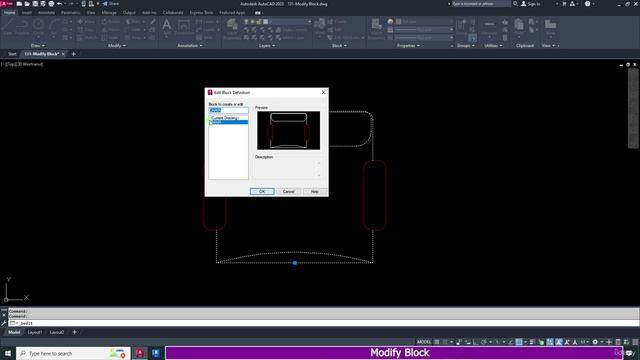Switch to the Layout2 tab
This screenshot has height=360, width=640.
coord(57,332)
